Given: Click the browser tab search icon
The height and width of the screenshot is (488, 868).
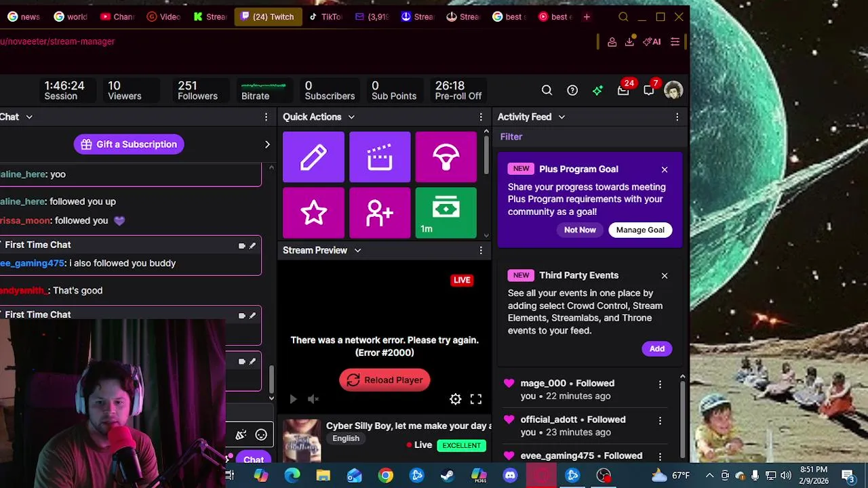Looking at the screenshot, I should coord(623,17).
